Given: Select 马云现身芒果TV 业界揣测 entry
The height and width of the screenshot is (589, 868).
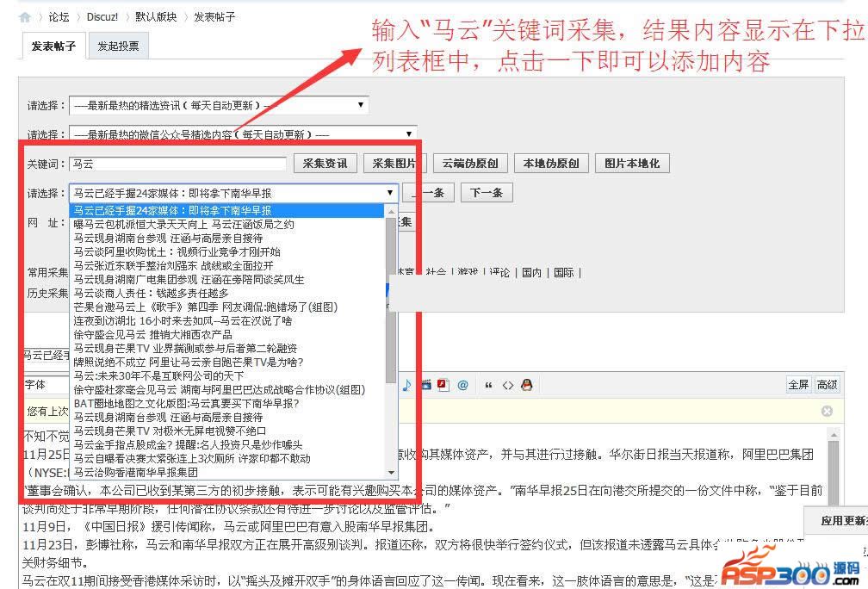Looking at the screenshot, I should point(227,348).
